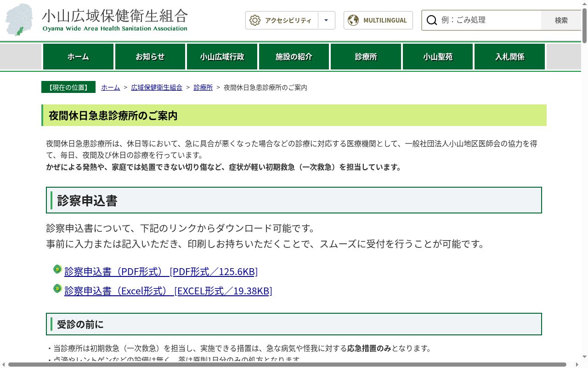Click the 夜間休日急患診療所のご案内 page title

pos(294,115)
